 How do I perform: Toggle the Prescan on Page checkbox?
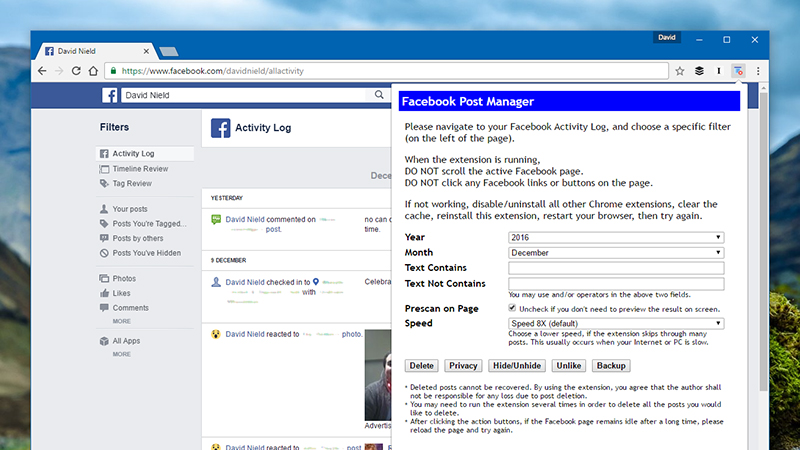coord(512,308)
